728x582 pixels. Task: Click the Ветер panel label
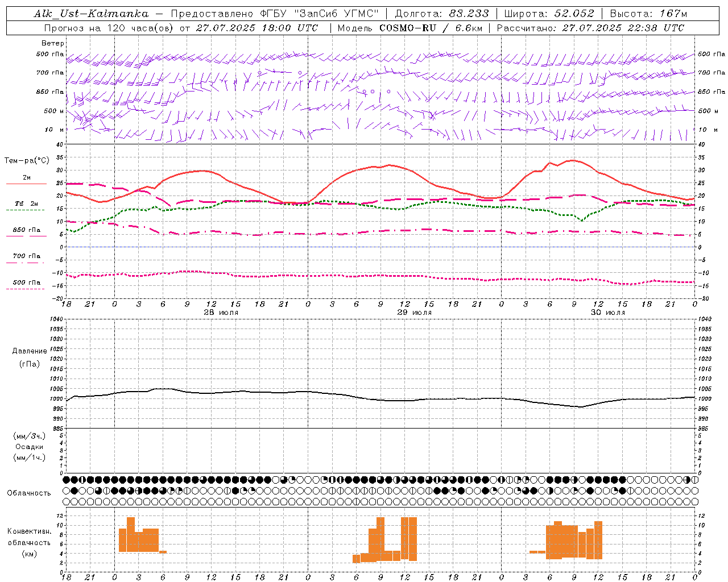(x=53, y=43)
